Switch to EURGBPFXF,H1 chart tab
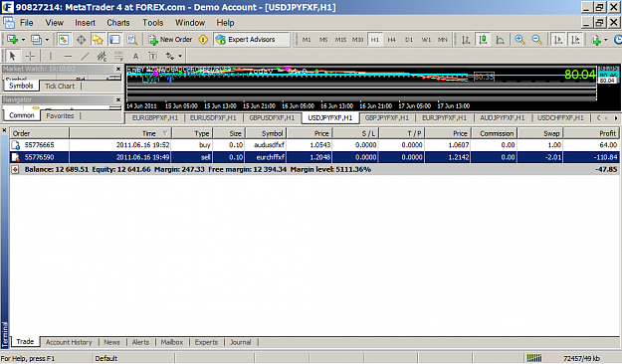Image resolution: width=622 pixels, height=364 pixels. point(155,117)
